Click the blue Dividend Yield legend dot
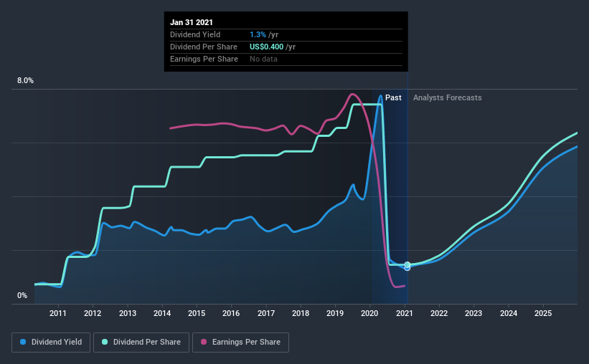589x364 pixels. pyautogui.click(x=23, y=343)
